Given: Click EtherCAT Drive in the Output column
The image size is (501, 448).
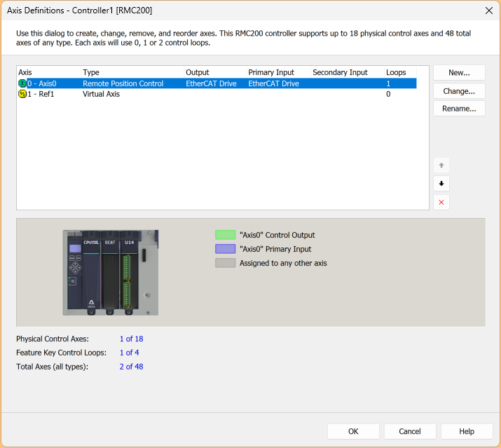Looking at the screenshot, I should [211, 83].
